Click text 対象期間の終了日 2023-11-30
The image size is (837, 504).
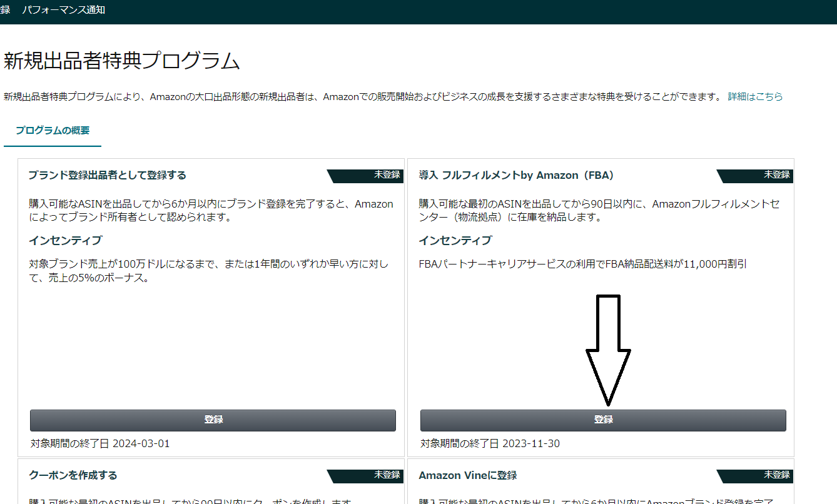(x=490, y=444)
